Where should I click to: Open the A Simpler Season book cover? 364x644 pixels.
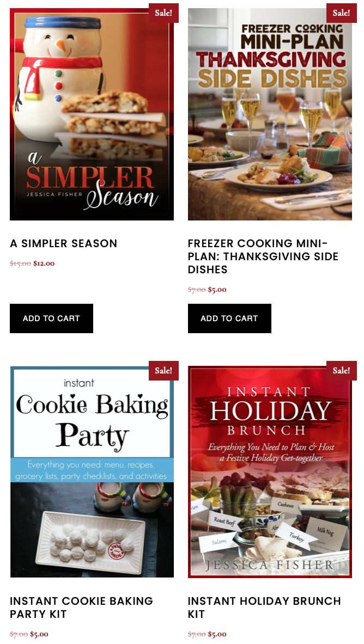click(x=92, y=114)
